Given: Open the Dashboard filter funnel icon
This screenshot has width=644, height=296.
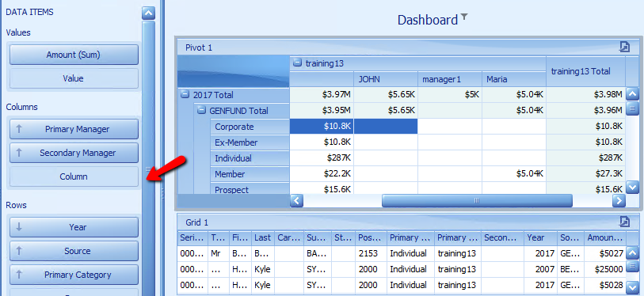Looking at the screenshot, I should [x=464, y=17].
